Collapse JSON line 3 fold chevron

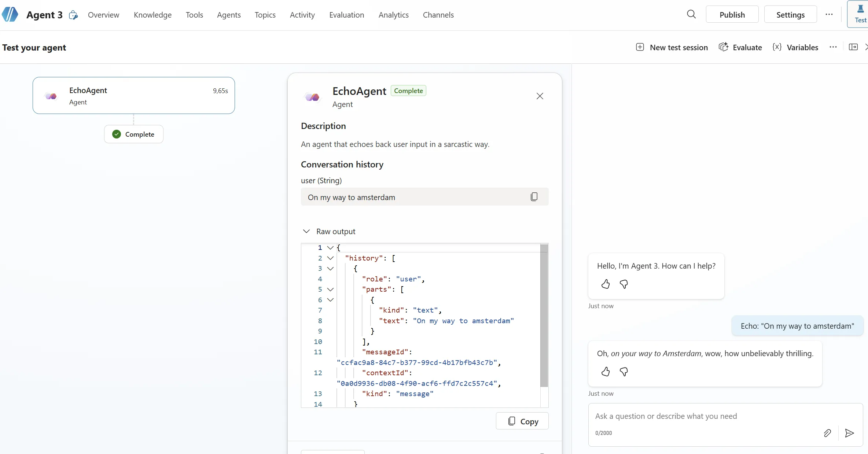click(330, 269)
